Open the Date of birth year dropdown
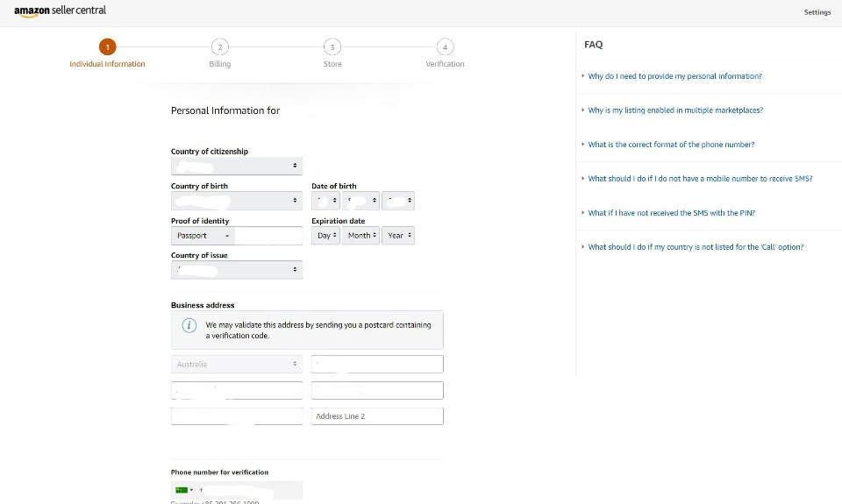The image size is (842, 504). (x=398, y=200)
